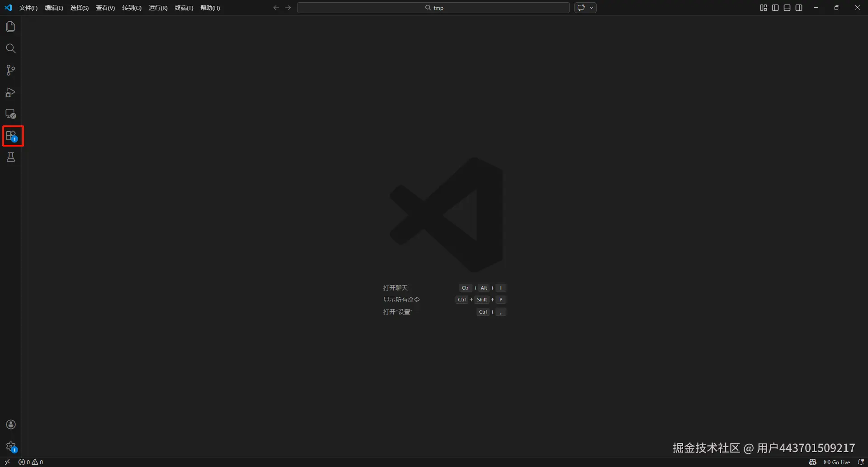
Task: Click the VS Code logo in title bar
Action: click(x=8, y=8)
